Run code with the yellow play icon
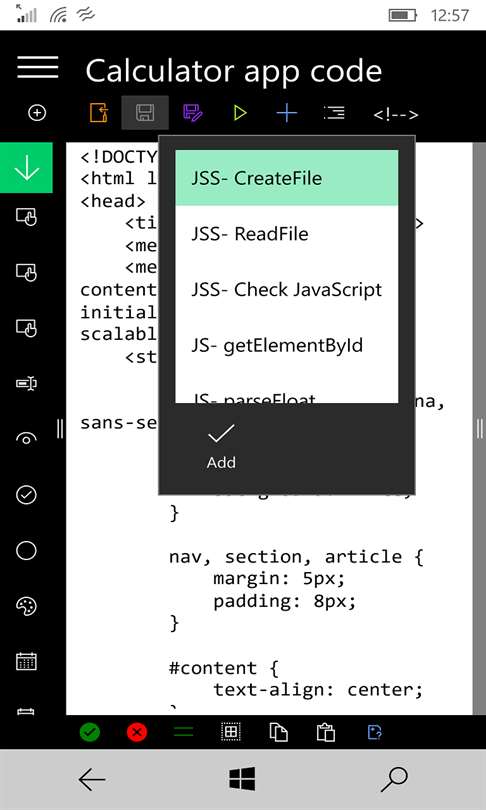The image size is (486, 810). tap(240, 113)
